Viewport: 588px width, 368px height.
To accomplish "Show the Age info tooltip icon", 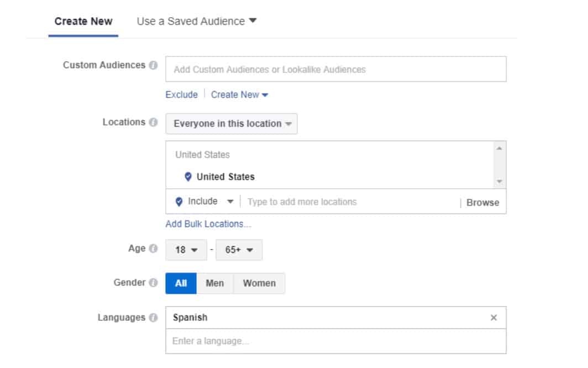I will pyautogui.click(x=153, y=248).
